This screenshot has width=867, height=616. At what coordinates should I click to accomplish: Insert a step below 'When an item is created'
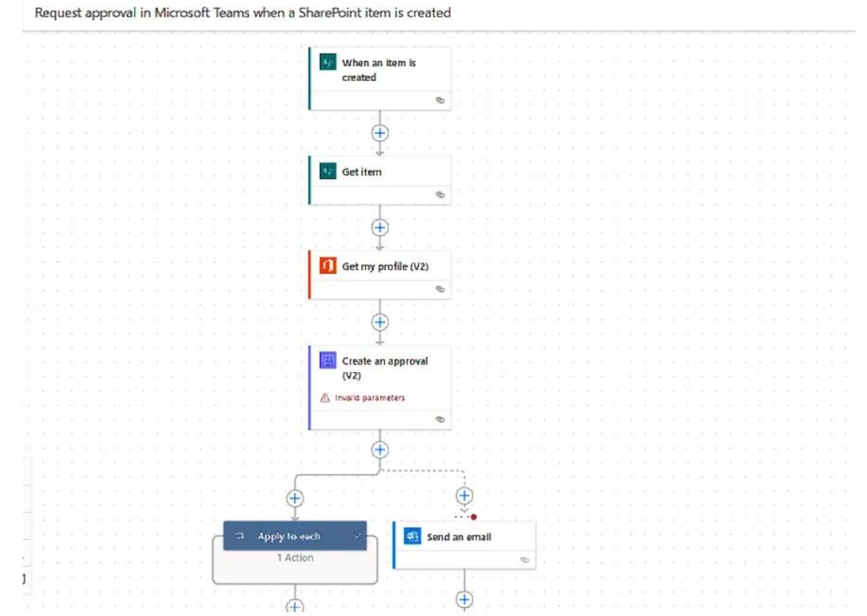(380, 133)
